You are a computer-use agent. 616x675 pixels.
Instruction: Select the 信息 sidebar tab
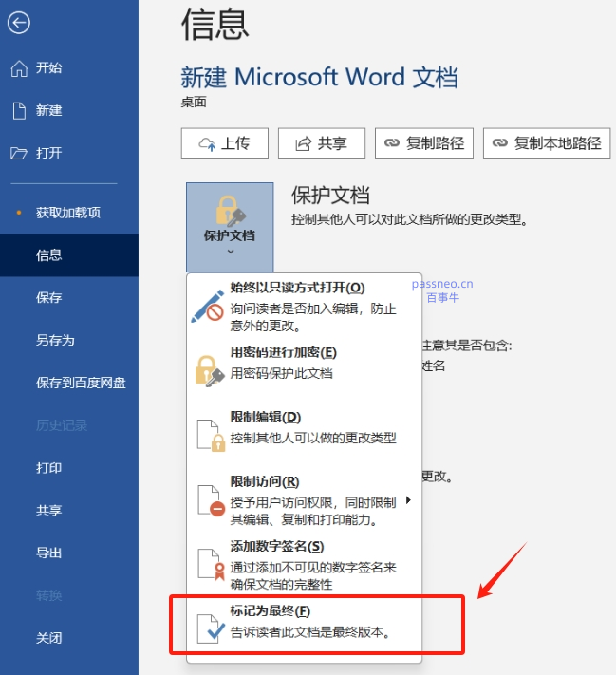point(69,255)
